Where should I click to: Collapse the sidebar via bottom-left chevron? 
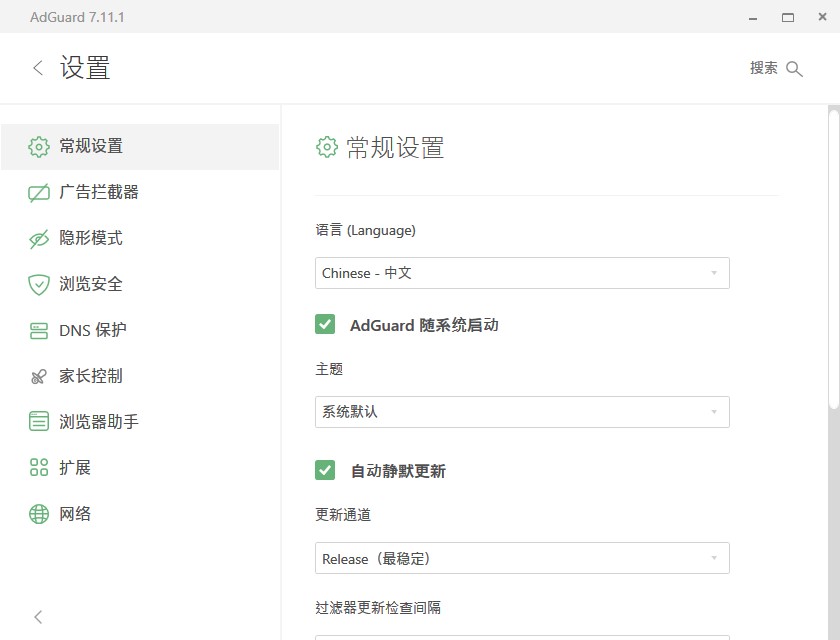pyautogui.click(x=38, y=617)
